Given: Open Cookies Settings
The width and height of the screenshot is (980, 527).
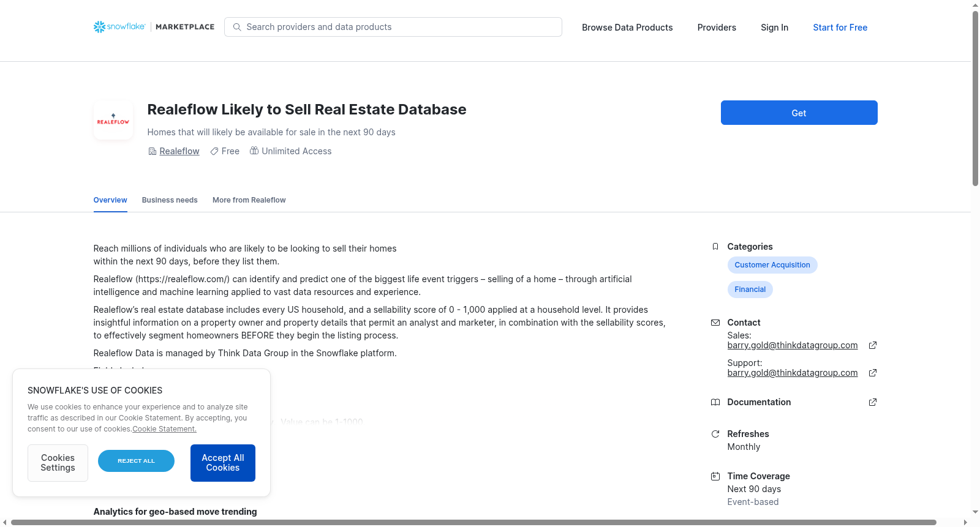Looking at the screenshot, I should [58, 463].
